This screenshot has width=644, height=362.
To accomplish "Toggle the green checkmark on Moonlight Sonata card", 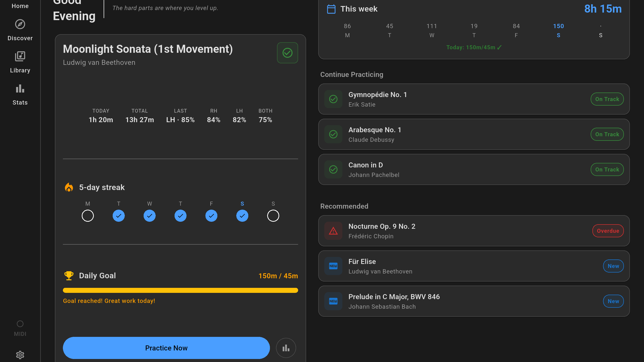I will click(x=288, y=53).
